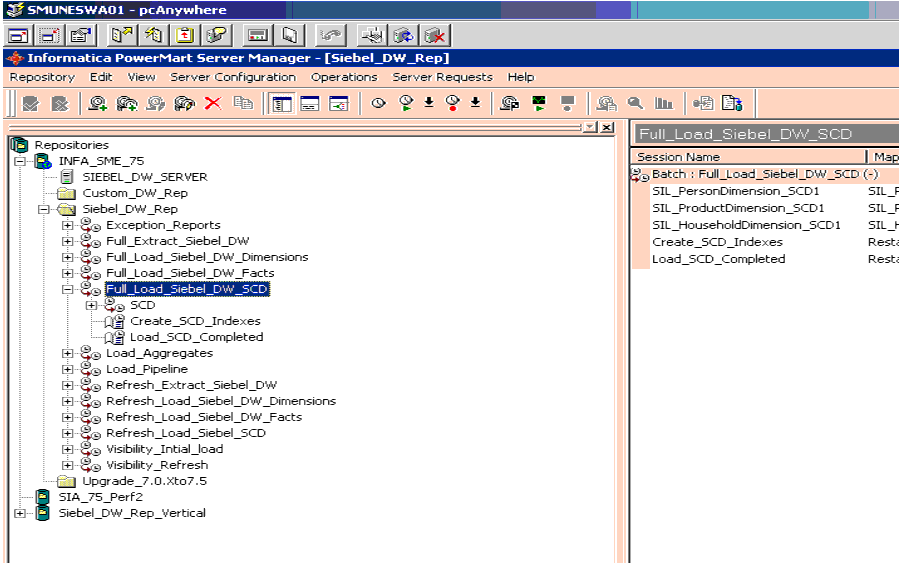The height and width of the screenshot is (563, 899).
Task: Select the SIEBEL_DW_SERVER tree item
Action: (x=145, y=177)
